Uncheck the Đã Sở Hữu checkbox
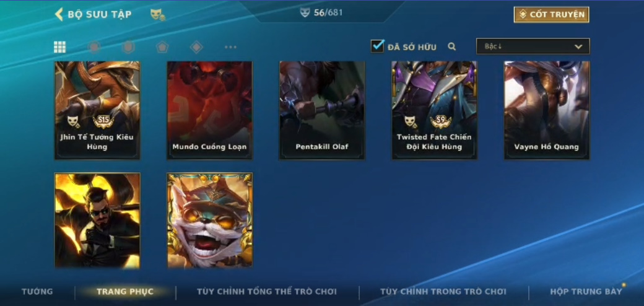Image resolution: width=644 pixels, height=306 pixels. tap(377, 46)
